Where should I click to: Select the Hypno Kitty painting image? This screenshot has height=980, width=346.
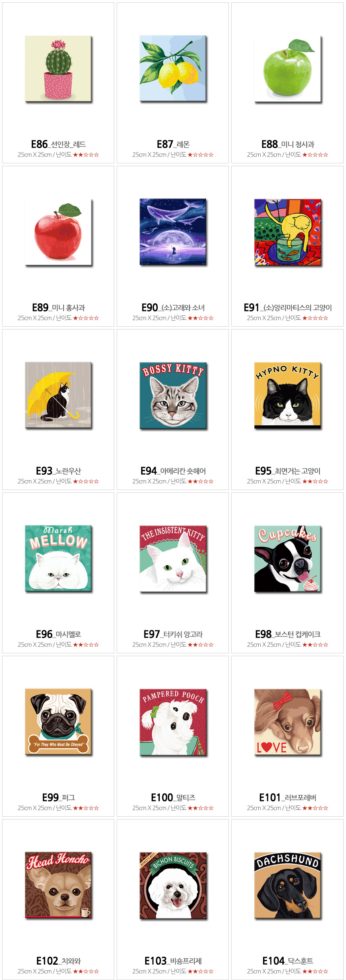tap(288, 395)
